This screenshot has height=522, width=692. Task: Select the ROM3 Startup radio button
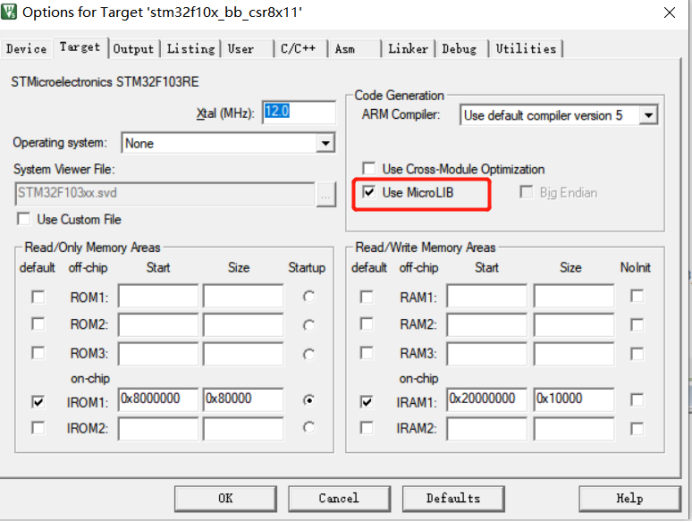(309, 354)
